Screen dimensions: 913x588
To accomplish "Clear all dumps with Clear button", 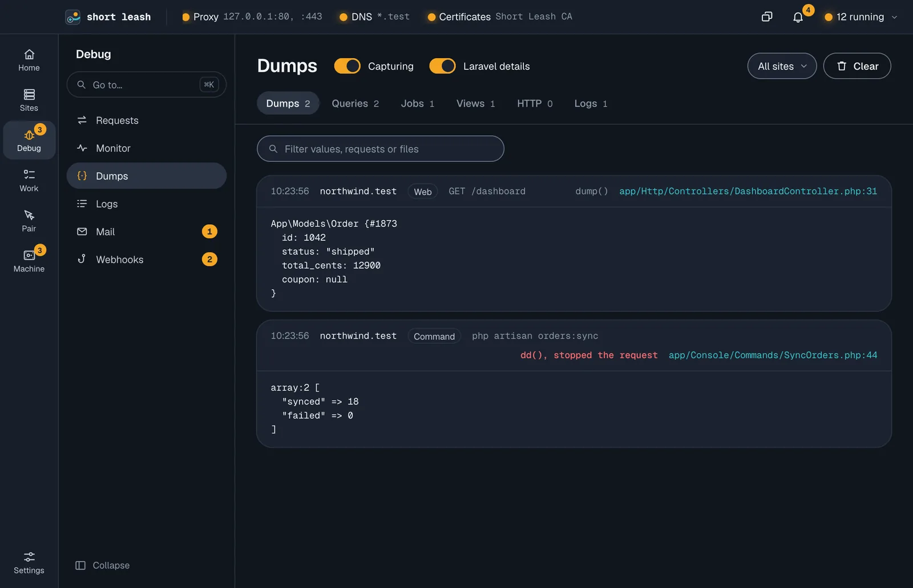I will (857, 66).
